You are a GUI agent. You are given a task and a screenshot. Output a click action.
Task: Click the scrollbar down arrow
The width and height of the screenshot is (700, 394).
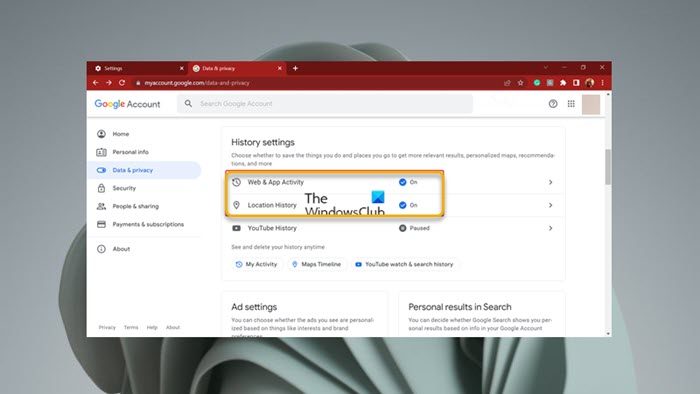coord(608,334)
